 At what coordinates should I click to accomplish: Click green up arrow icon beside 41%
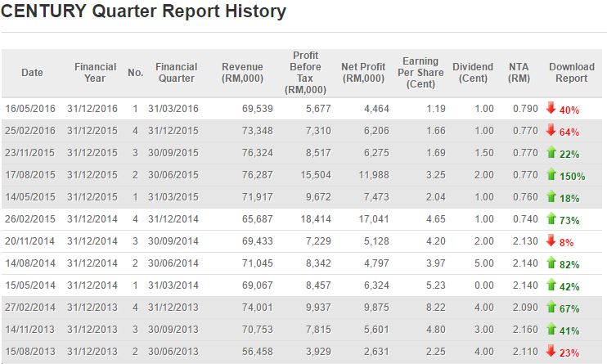551,329
